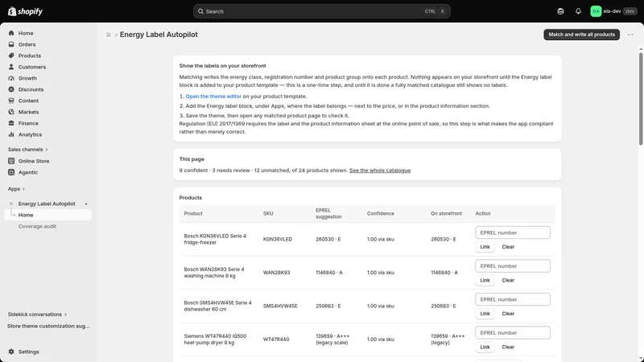The image size is (644, 362).
Task: Click the Growth icon in sidebar
Action: pos(11,78)
